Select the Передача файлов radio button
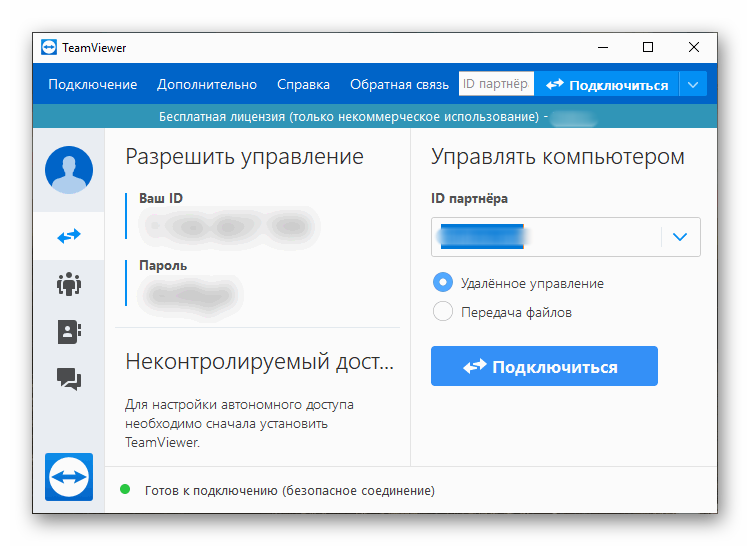Image resolution: width=750 pixels, height=546 pixels. coord(443,311)
